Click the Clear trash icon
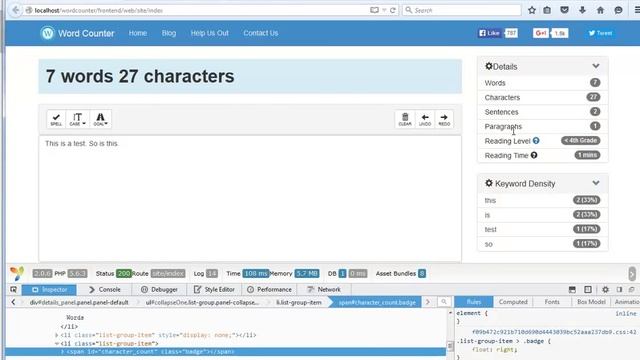This screenshot has height=360, width=640. pyautogui.click(x=405, y=119)
